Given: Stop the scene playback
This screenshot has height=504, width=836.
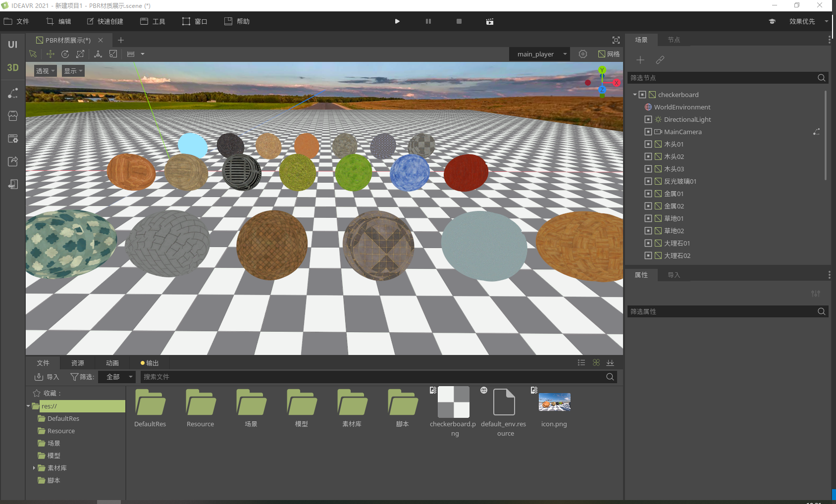Looking at the screenshot, I should (459, 21).
